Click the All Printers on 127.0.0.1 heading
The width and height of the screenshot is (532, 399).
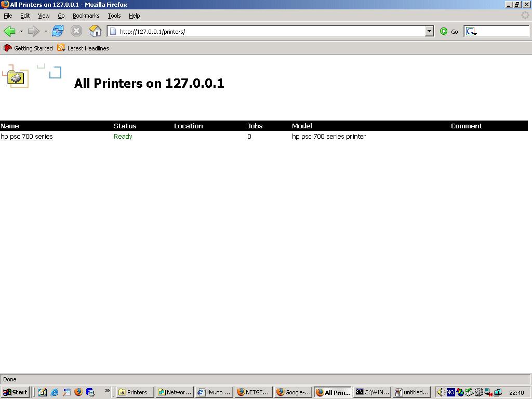pos(149,83)
